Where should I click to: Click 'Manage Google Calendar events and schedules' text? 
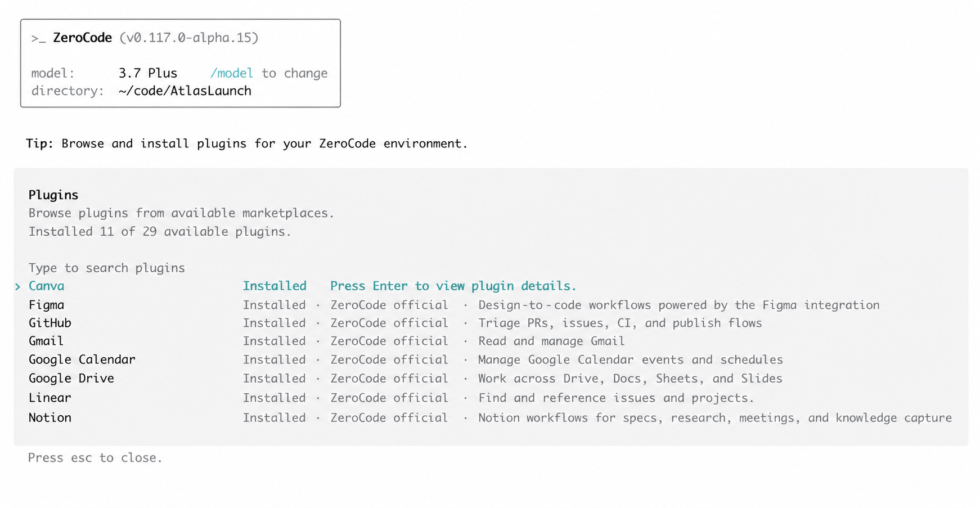[x=631, y=359]
